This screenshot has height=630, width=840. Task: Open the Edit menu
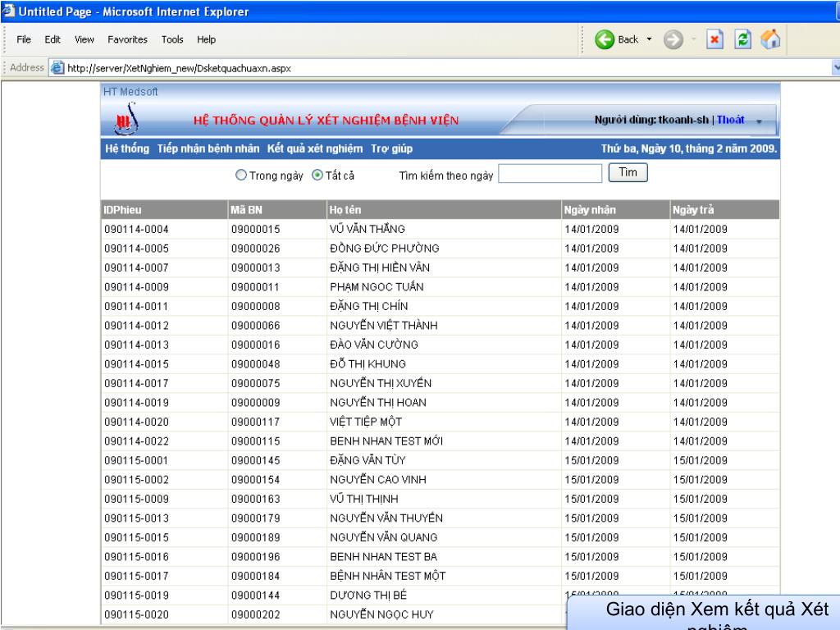(x=52, y=39)
